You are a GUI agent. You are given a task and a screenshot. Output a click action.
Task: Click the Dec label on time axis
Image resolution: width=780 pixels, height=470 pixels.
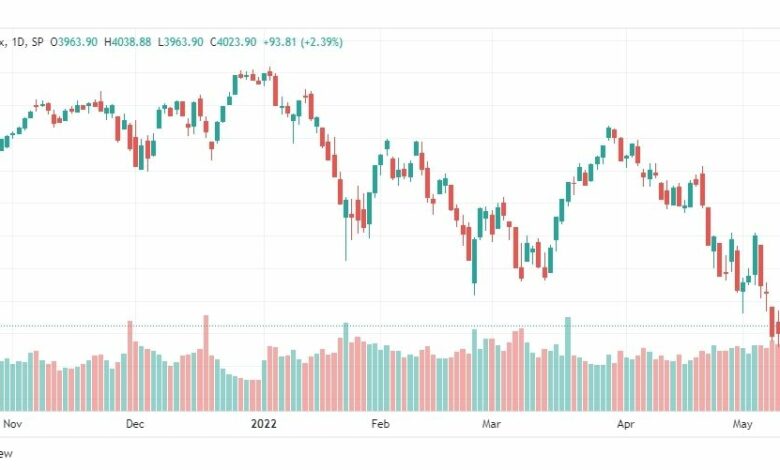pyautogui.click(x=135, y=424)
